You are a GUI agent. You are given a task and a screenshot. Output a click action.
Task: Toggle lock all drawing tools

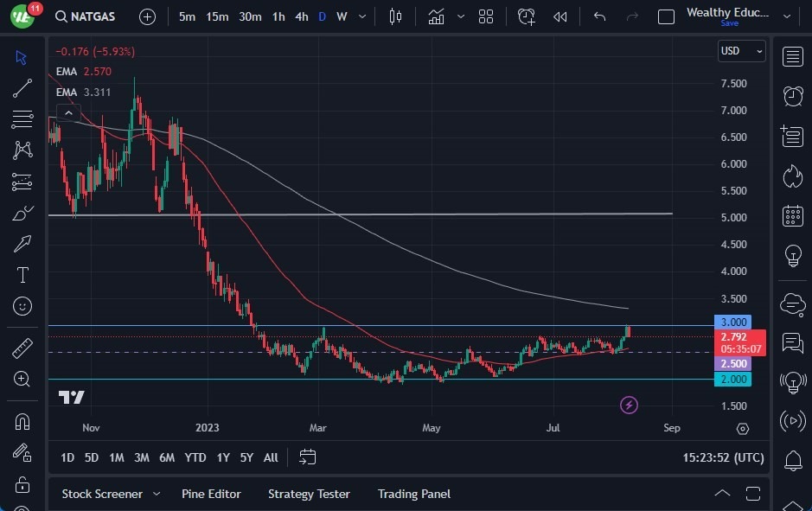pyautogui.click(x=22, y=484)
